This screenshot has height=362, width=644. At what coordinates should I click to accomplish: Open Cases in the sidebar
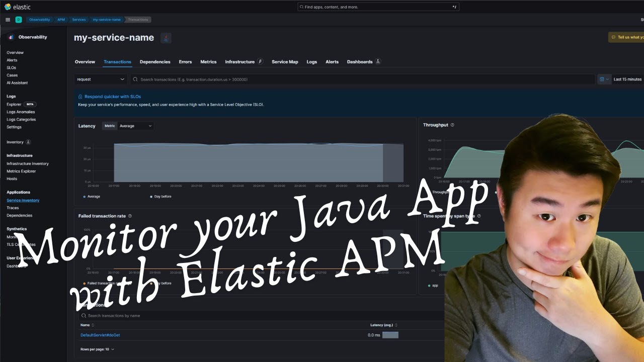click(x=12, y=75)
